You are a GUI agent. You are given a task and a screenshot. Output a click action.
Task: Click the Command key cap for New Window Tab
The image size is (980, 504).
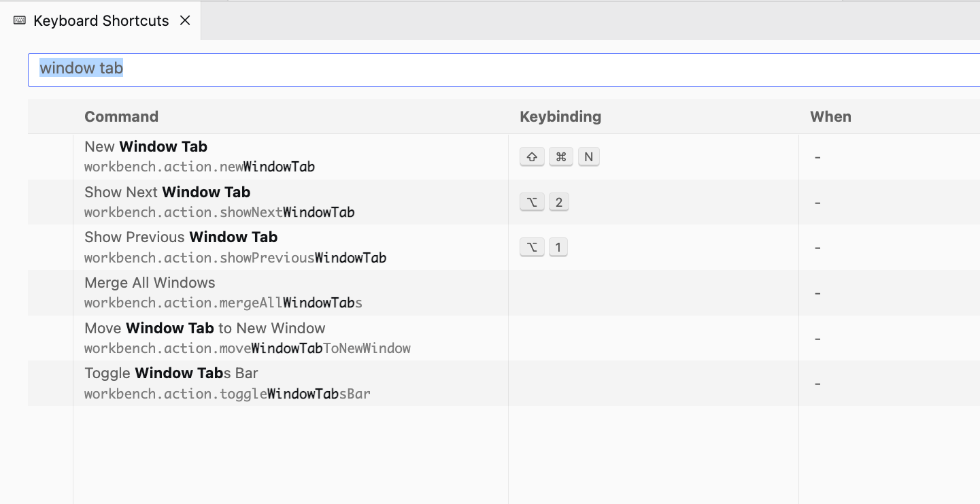tap(560, 157)
